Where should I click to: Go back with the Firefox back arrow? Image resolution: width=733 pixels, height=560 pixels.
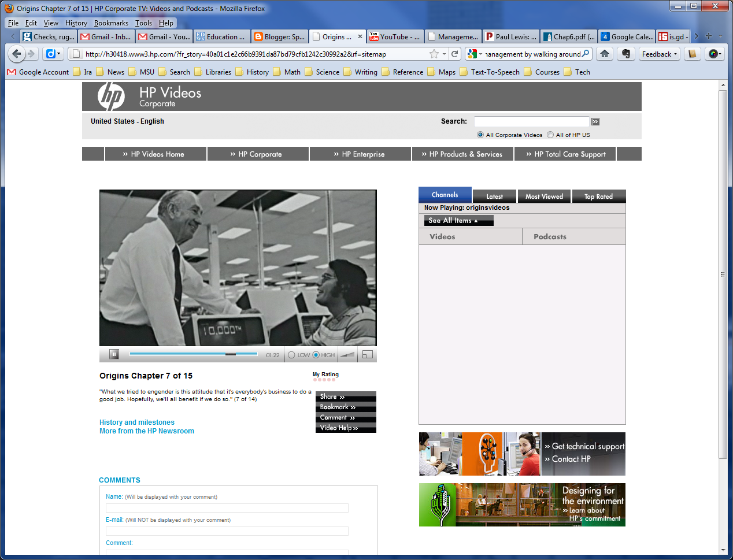[17, 54]
